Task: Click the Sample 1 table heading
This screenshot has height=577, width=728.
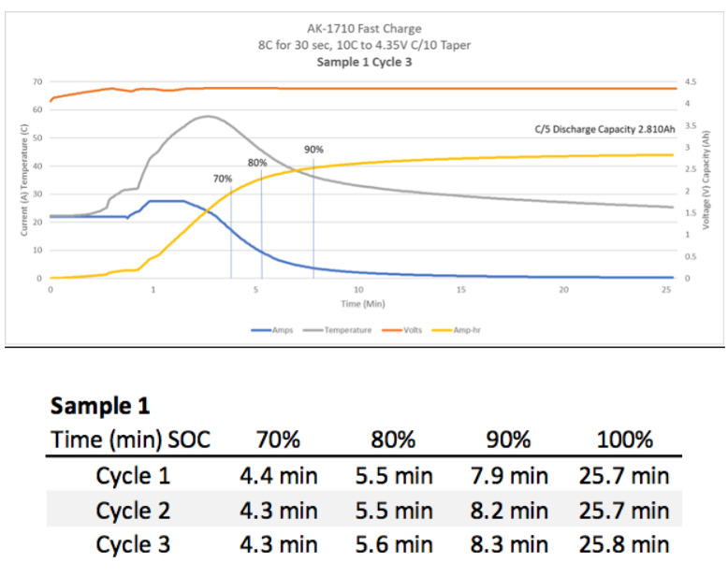Action: coord(100,406)
